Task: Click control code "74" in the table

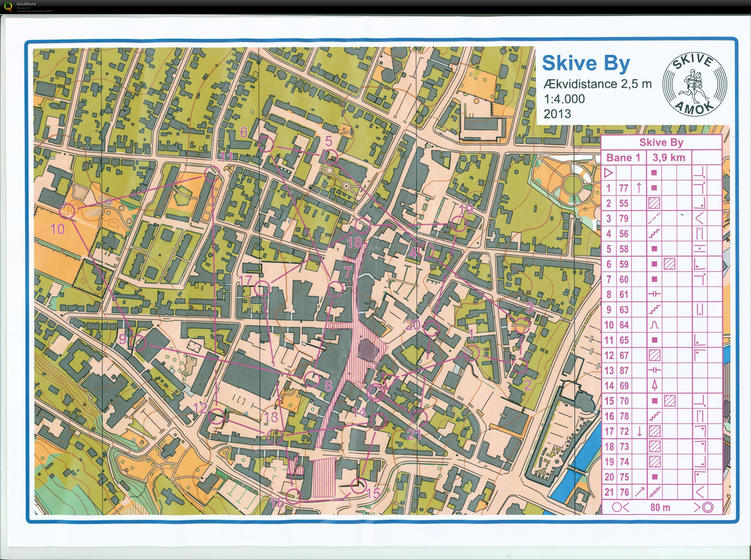Action: click(623, 462)
